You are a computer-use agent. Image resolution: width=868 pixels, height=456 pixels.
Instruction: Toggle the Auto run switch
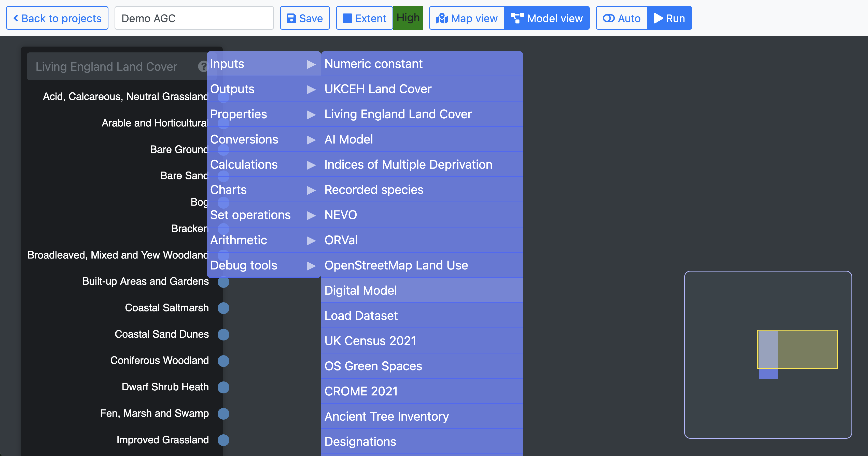609,18
